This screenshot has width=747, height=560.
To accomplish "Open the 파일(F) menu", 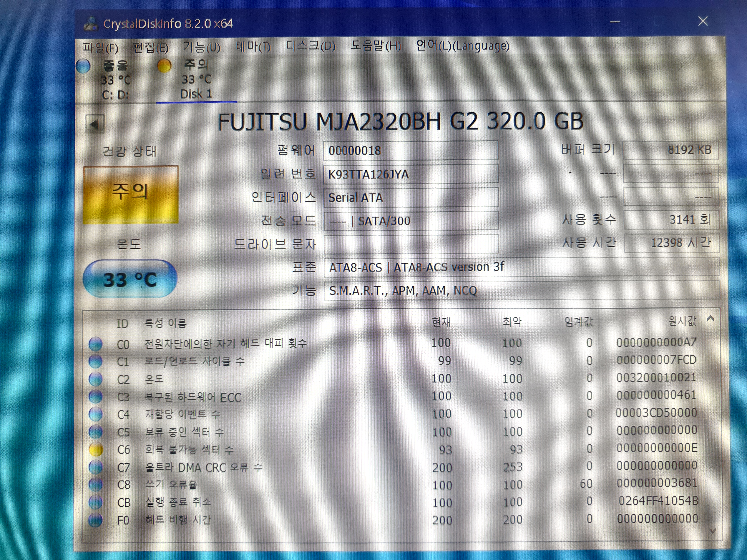I will 101,48.
